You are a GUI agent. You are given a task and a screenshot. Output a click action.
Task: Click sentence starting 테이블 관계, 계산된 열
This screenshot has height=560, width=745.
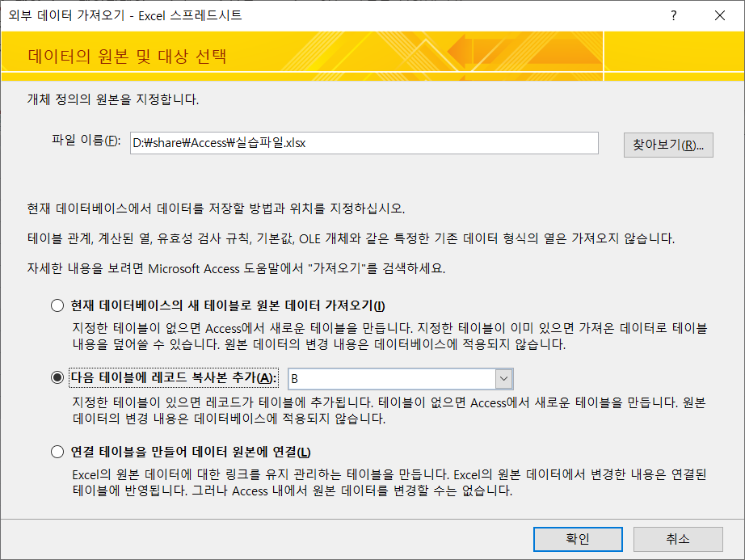point(351,238)
